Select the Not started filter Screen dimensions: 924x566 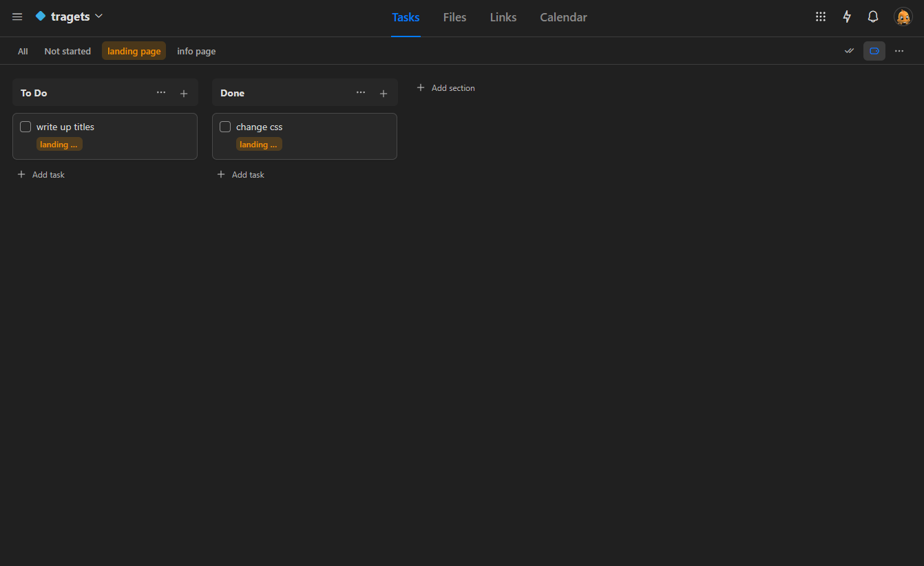(67, 51)
